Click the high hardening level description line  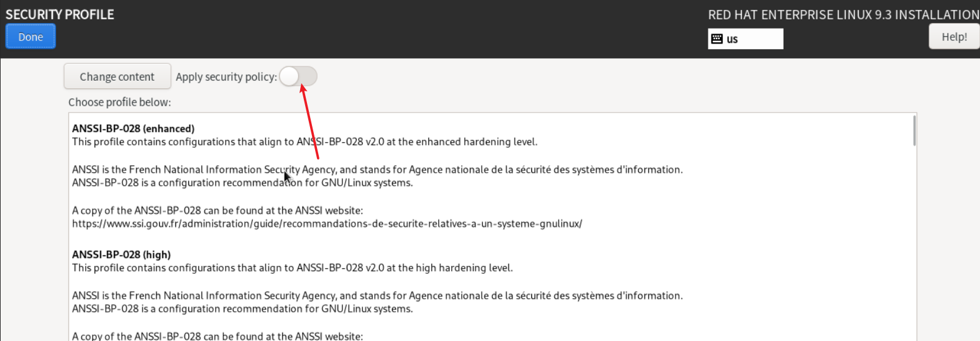[x=292, y=268]
